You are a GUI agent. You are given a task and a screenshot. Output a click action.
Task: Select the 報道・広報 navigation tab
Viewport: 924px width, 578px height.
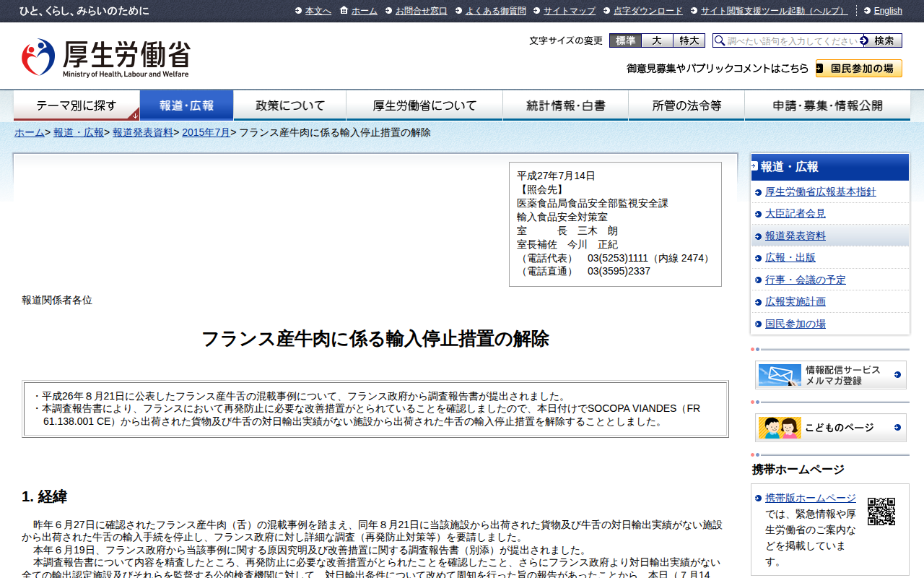pyautogui.click(x=186, y=105)
